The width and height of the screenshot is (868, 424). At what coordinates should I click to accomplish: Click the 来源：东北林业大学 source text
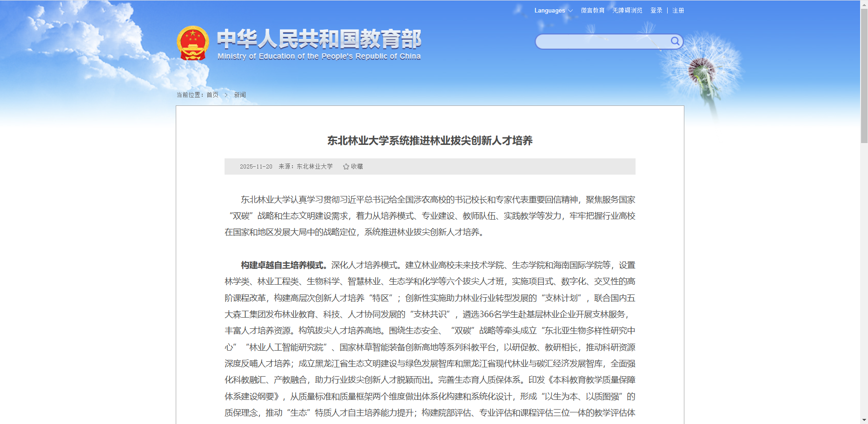(x=305, y=167)
